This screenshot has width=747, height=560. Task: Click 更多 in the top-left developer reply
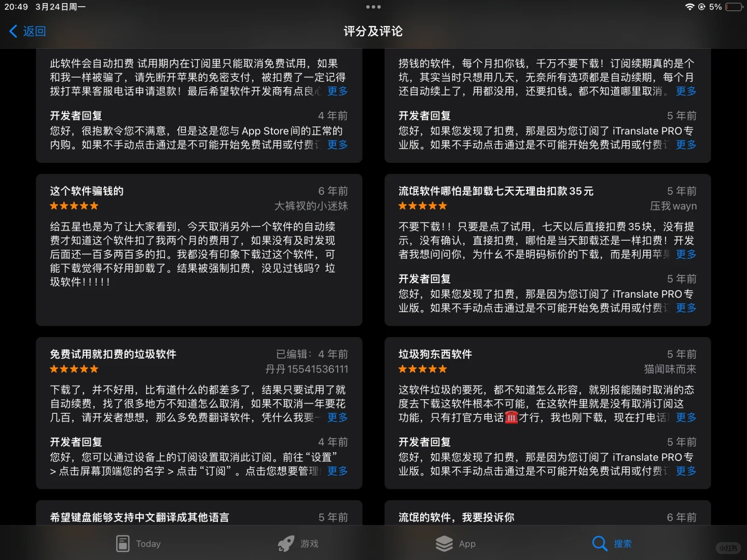point(337,145)
